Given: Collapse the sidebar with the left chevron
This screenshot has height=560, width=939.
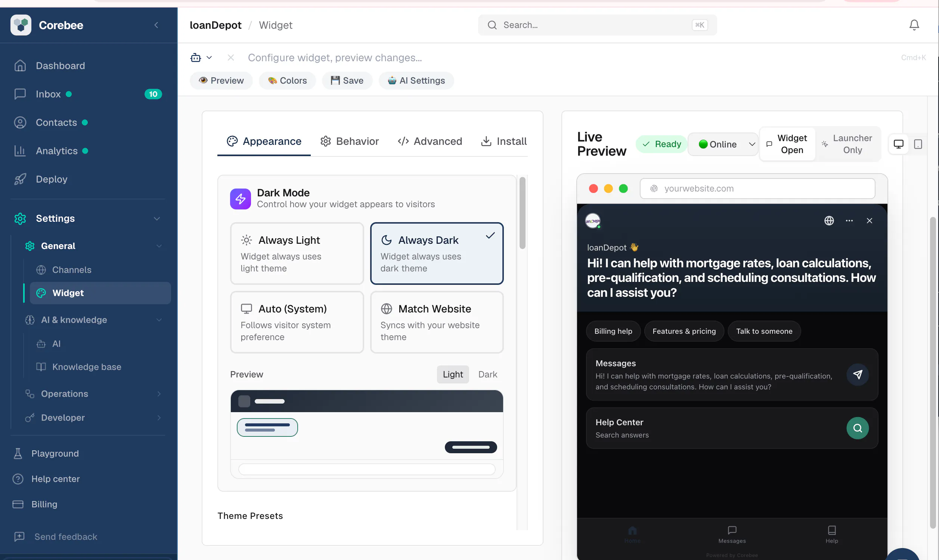Looking at the screenshot, I should click(x=156, y=25).
